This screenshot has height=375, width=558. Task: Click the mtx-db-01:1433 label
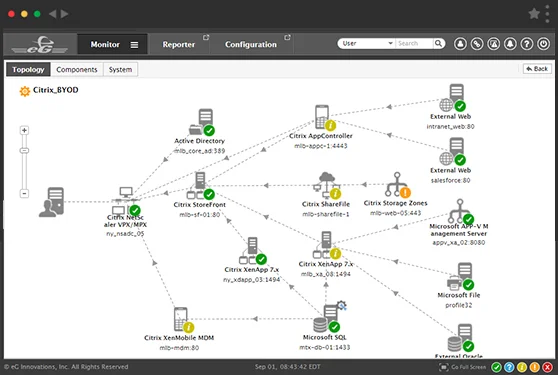pyautogui.click(x=325, y=347)
